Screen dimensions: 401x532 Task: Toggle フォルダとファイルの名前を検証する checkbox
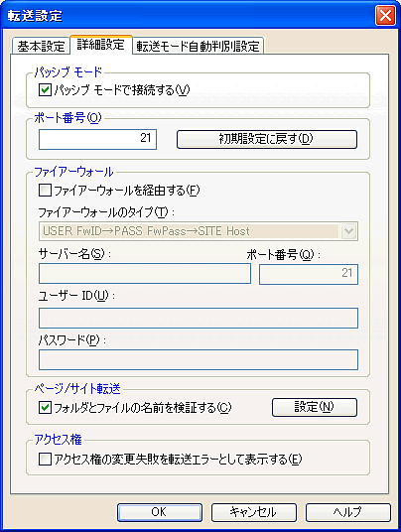pos(45,407)
